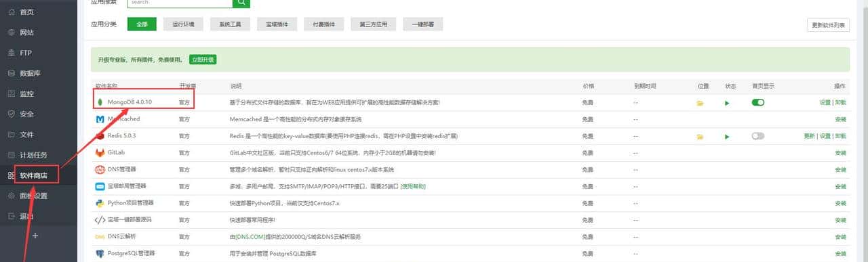This screenshot has height=262, width=868.
Task: Select the 运行环境 category tab
Action: point(183,24)
